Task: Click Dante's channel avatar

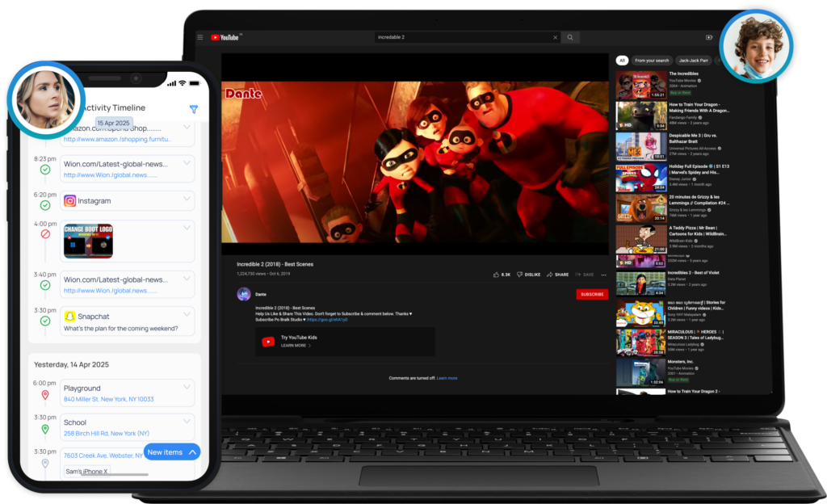Action: [x=243, y=294]
